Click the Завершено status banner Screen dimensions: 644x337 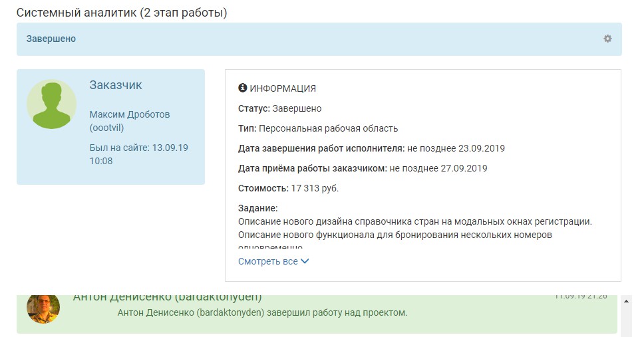pyautogui.click(x=51, y=39)
